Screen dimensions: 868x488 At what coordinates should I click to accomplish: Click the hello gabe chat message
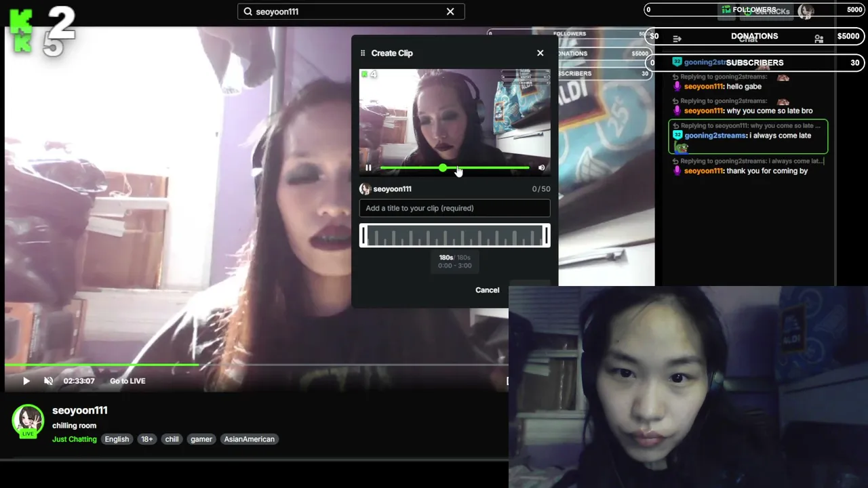744,87
